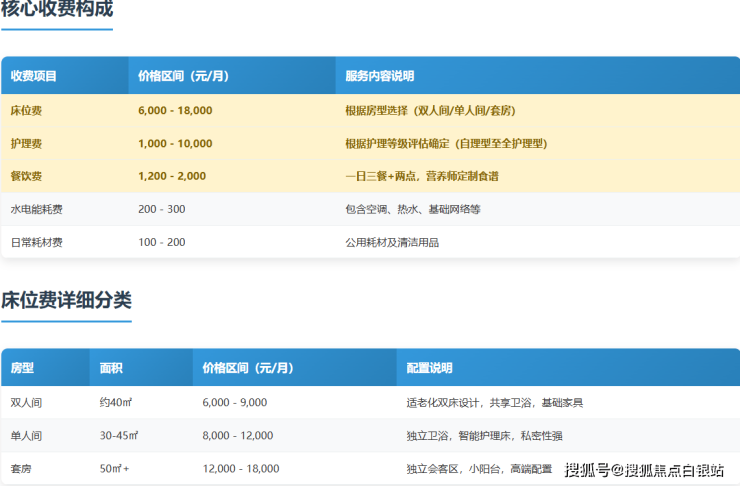Image resolution: width=740 pixels, height=486 pixels.
Task: Click the 套房 room type cell
Action: [22, 469]
